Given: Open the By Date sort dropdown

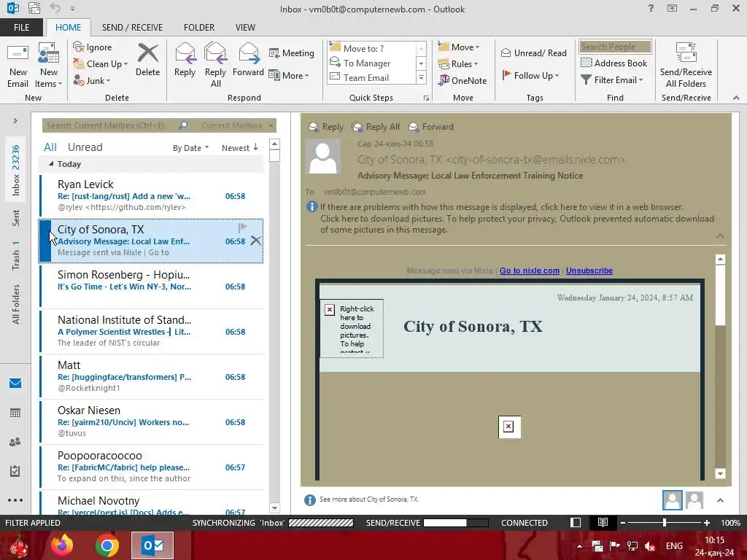Looking at the screenshot, I should (x=190, y=147).
